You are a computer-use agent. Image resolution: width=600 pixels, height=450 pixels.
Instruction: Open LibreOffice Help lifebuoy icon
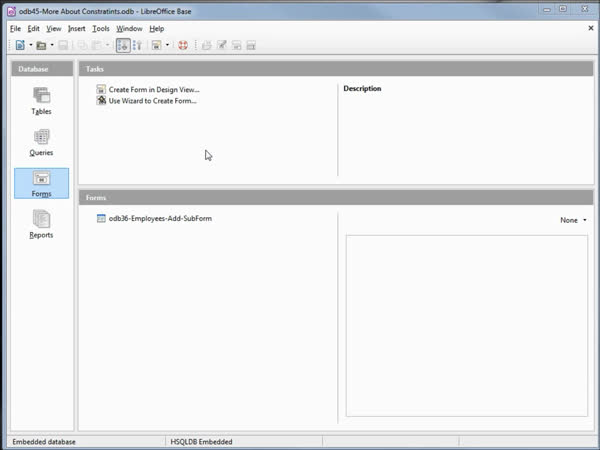tap(183, 45)
